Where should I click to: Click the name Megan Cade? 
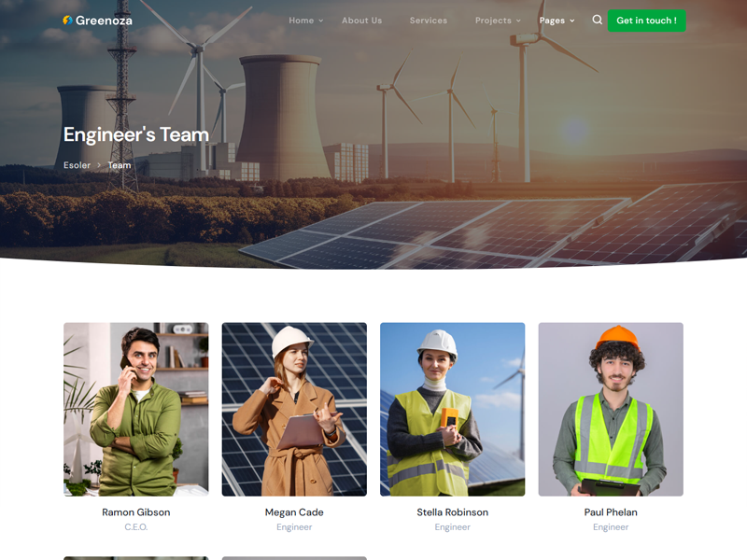[294, 512]
